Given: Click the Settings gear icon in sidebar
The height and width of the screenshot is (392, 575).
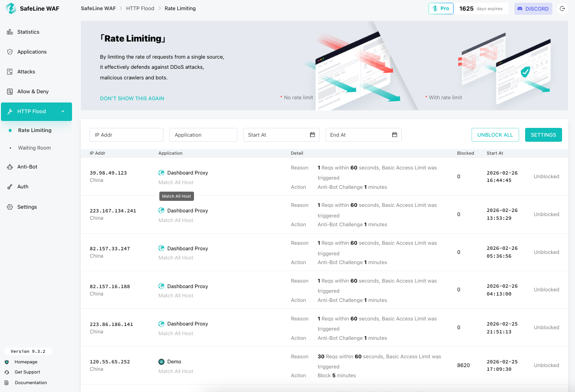Looking at the screenshot, I should coord(10,207).
